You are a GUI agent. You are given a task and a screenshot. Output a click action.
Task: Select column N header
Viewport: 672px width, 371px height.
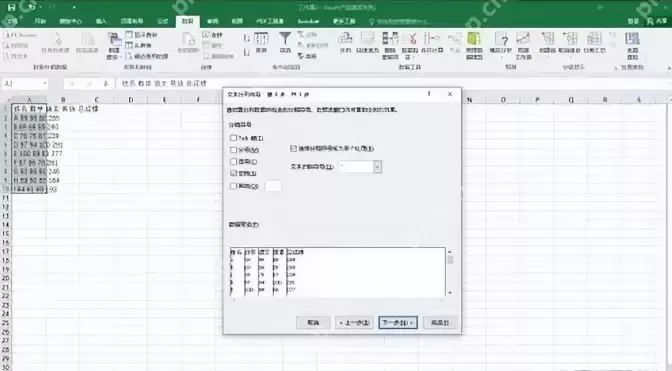(470, 99)
